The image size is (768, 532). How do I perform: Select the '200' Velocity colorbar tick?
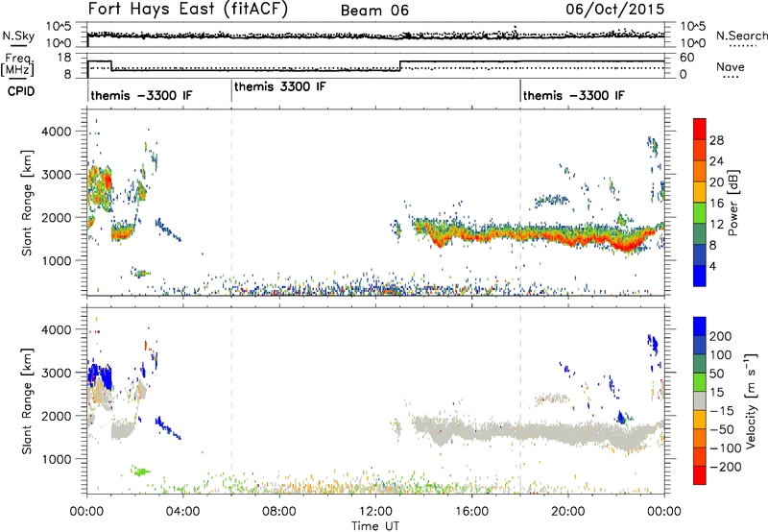click(x=721, y=336)
